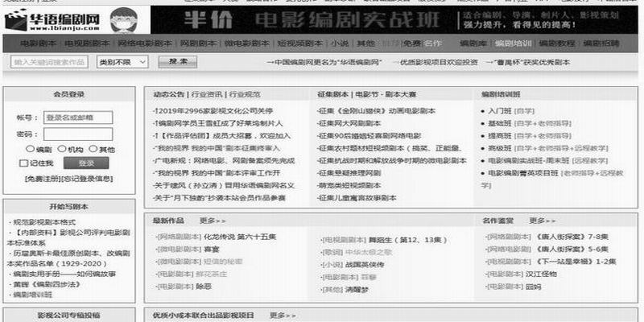Viewport: 644px width, 322px height.
Task: Open 《下一站是幸福》1-2集 entry
Action: click(576, 261)
